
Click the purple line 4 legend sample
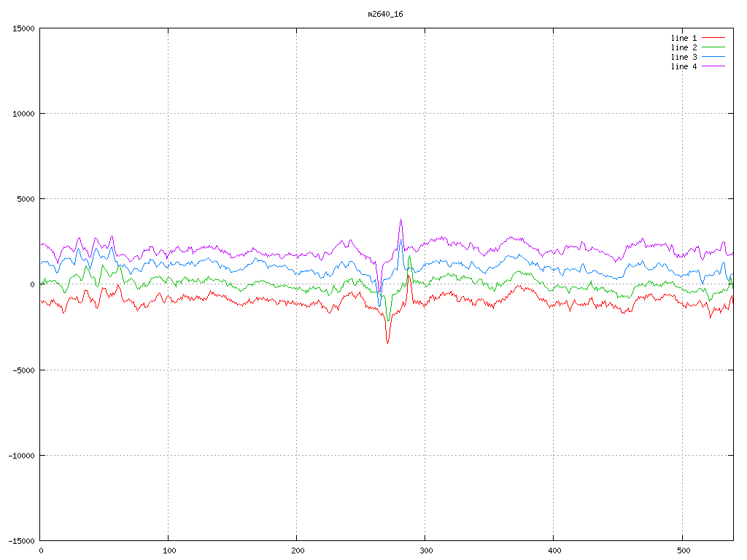[x=714, y=66]
